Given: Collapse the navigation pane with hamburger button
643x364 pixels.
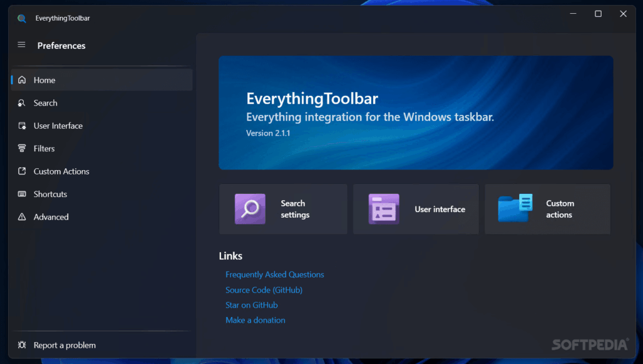Looking at the screenshot, I should [21, 45].
